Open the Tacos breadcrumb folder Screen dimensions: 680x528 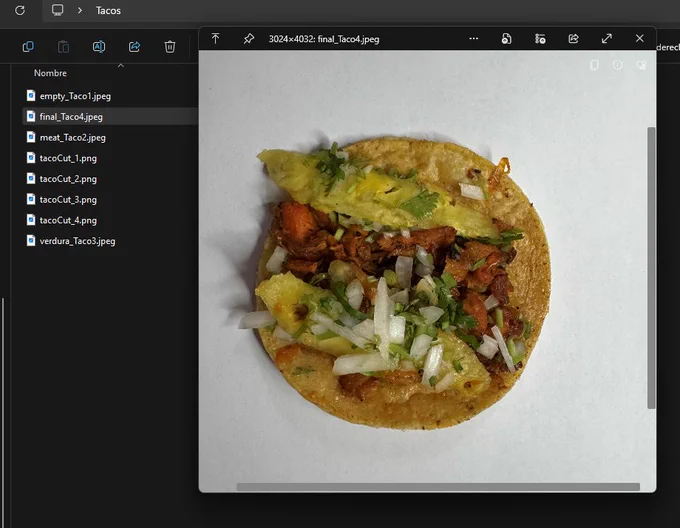coord(108,10)
